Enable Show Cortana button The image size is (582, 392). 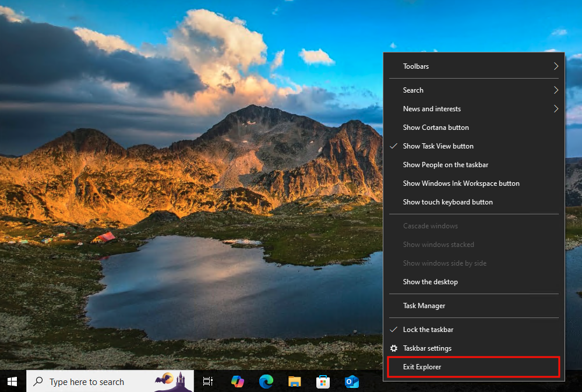[x=436, y=127]
